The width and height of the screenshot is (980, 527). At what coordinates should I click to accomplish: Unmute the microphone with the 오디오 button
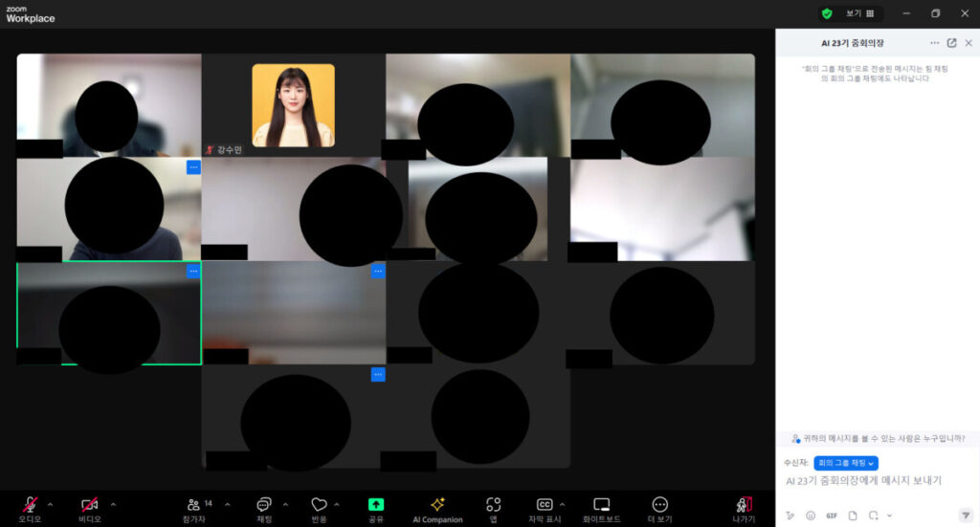point(30,505)
